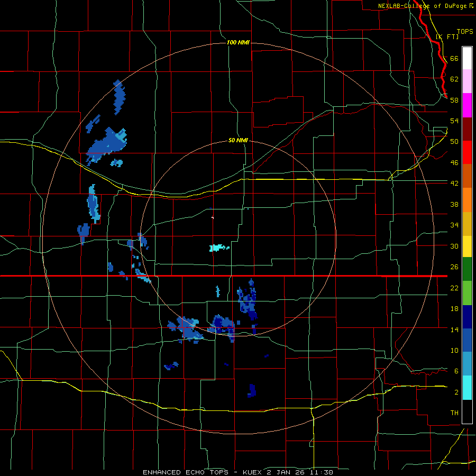Click the black TH legend swatch
Viewport: 476px width, 476px height.
pos(467,411)
